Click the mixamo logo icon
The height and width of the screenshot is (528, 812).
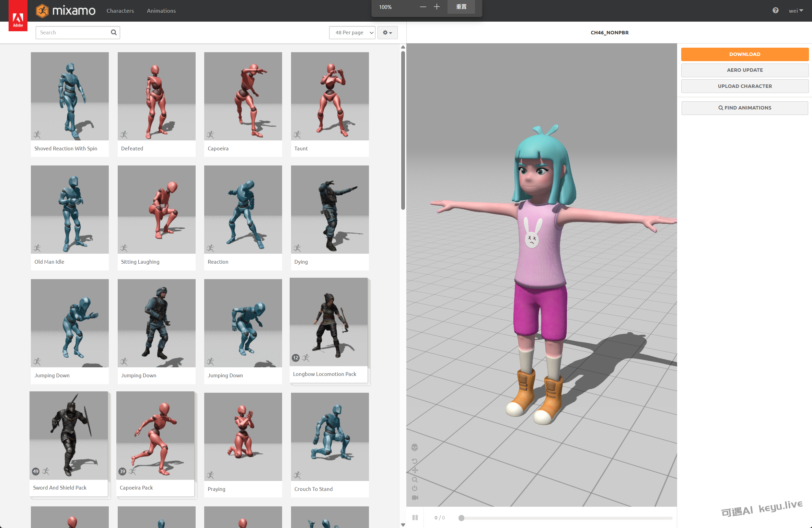[x=43, y=11]
